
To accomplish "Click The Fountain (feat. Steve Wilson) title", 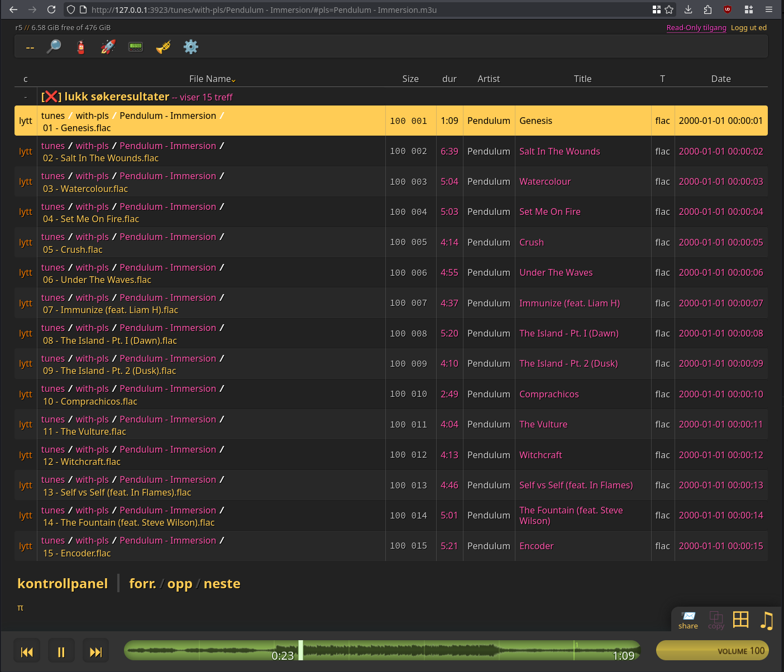I will pos(571,515).
